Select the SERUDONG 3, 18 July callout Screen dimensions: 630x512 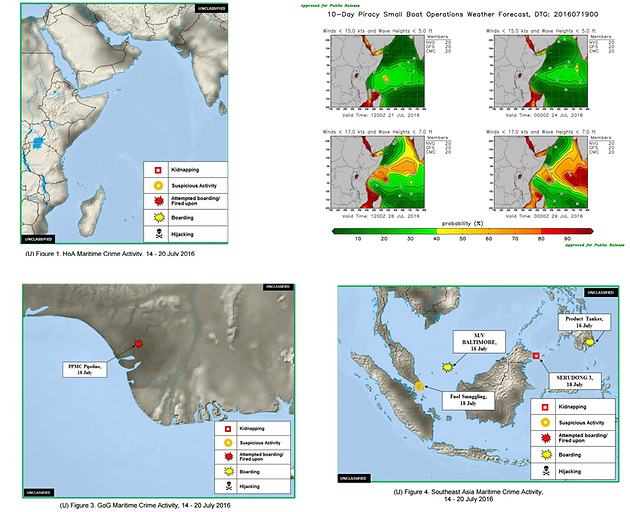click(x=575, y=381)
